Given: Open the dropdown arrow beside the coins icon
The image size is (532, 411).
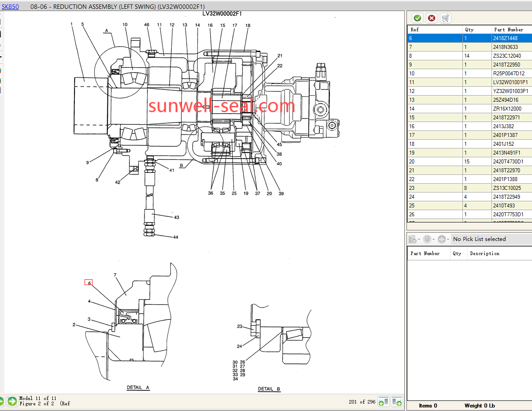Looking at the screenshot, I should click(x=419, y=239).
